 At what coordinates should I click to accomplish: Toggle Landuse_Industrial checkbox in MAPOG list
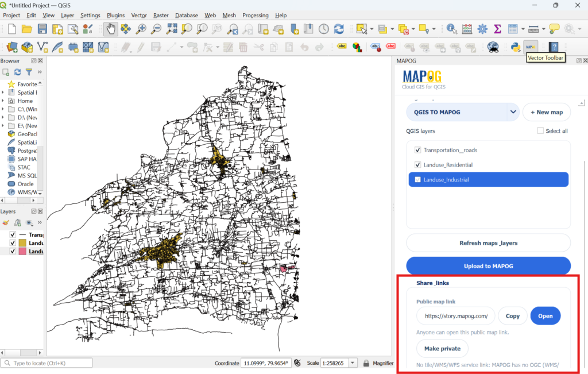click(418, 180)
